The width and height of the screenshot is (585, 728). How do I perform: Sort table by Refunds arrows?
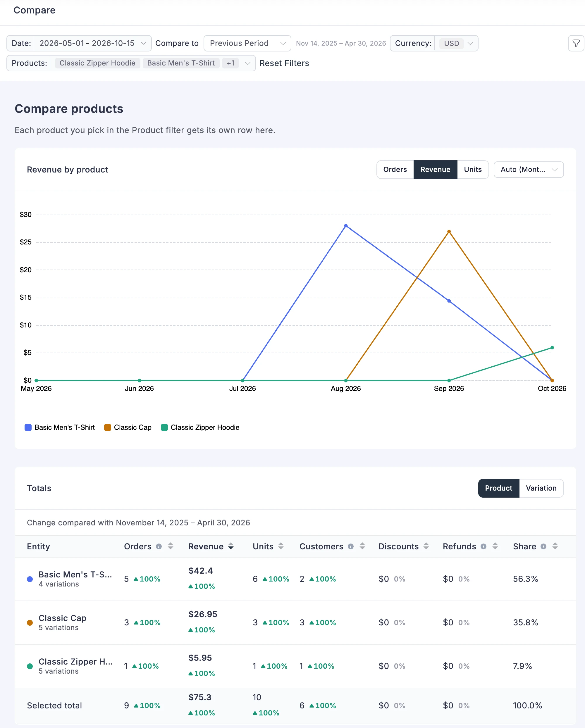pyautogui.click(x=495, y=546)
